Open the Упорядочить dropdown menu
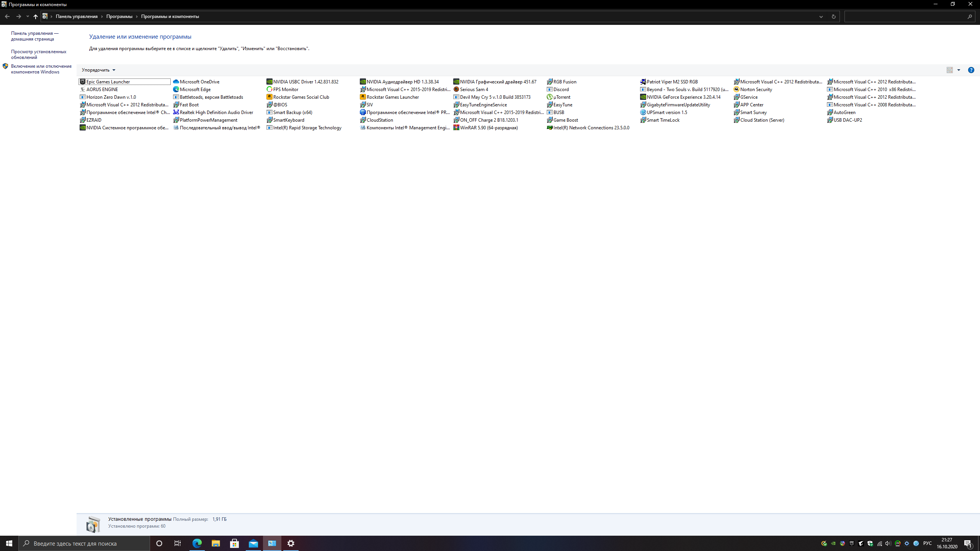This screenshot has width=980, height=551. (98, 70)
